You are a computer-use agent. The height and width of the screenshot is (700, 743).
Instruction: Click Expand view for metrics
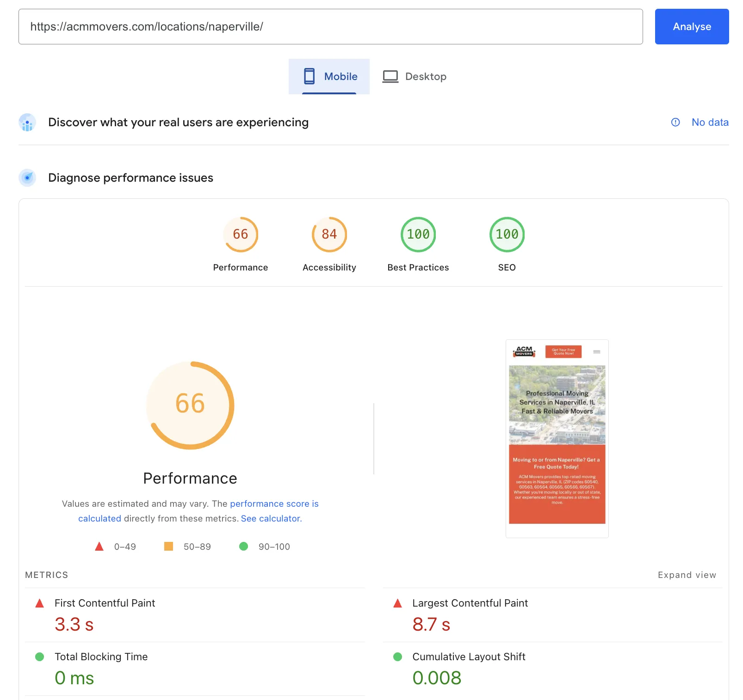[x=687, y=575]
